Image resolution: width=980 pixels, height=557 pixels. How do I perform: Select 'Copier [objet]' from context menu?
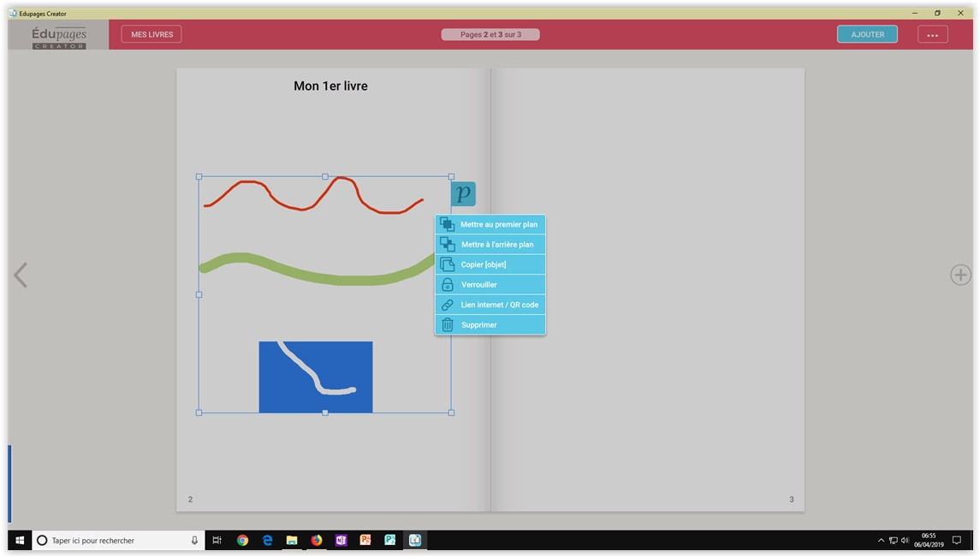(x=484, y=264)
